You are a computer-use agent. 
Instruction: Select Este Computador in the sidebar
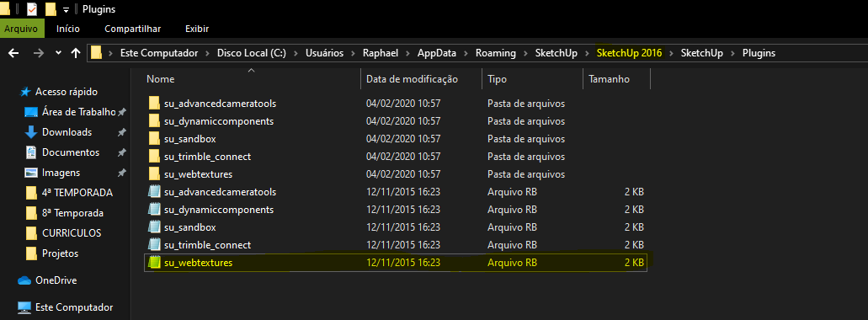[74, 307]
